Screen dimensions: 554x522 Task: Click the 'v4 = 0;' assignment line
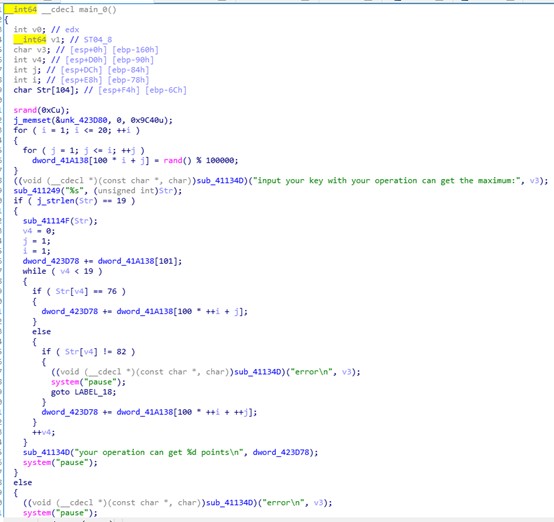coord(39,231)
